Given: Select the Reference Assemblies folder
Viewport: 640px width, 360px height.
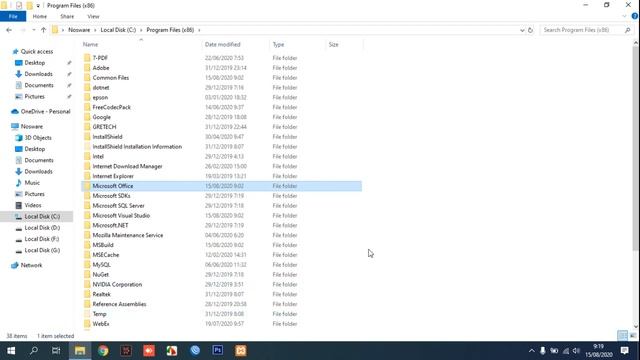Looking at the screenshot, I should (x=221, y=304).
